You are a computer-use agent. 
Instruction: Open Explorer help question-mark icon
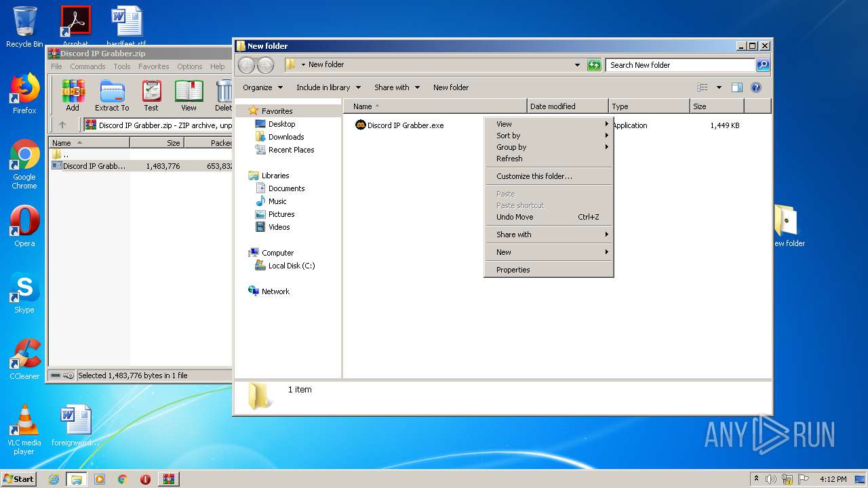[x=756, y=87]
